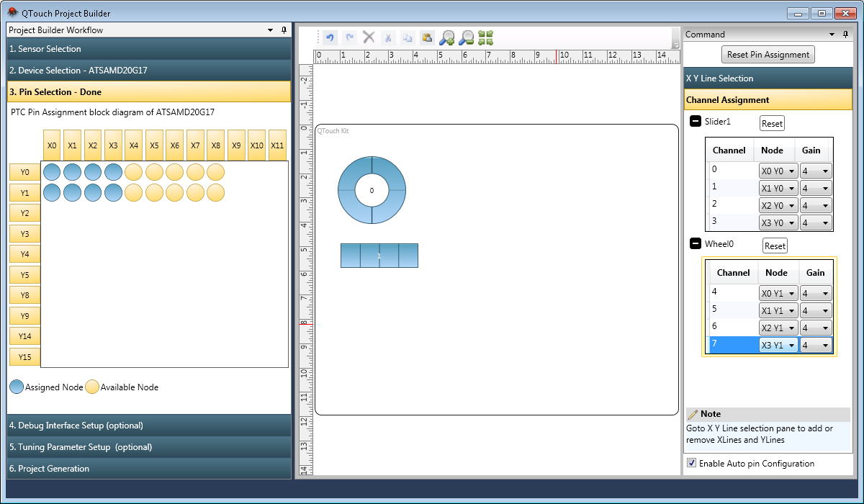Viewport: 864px width, 504px height.
Task: Open Node dropdown for channel 7
Action: coord(778,345)
